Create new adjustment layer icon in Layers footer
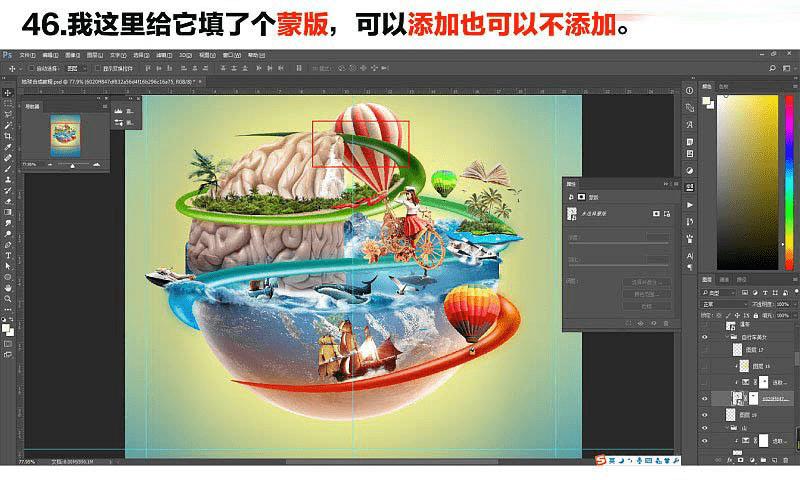 click(x=752, y=460)
